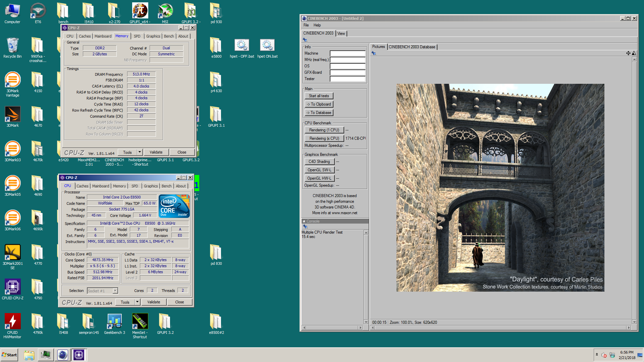
Task: Click To Database button
Action: (x=319, y=113)
